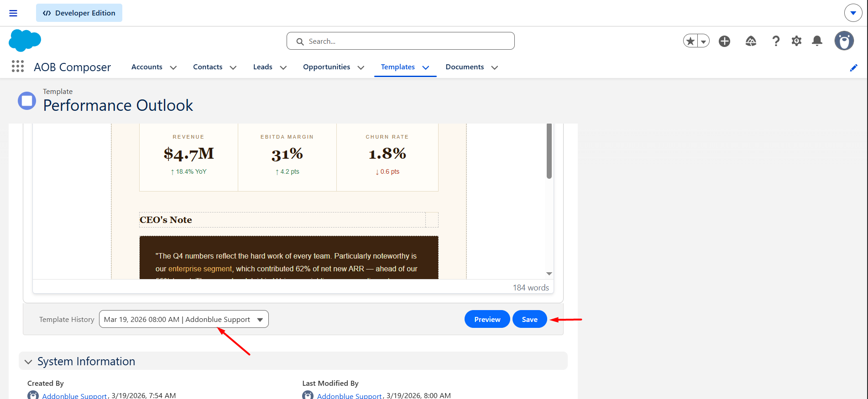Open the App Launcher dots grid
This screenshot has width=868, height=399.
(x=18, y=67)
